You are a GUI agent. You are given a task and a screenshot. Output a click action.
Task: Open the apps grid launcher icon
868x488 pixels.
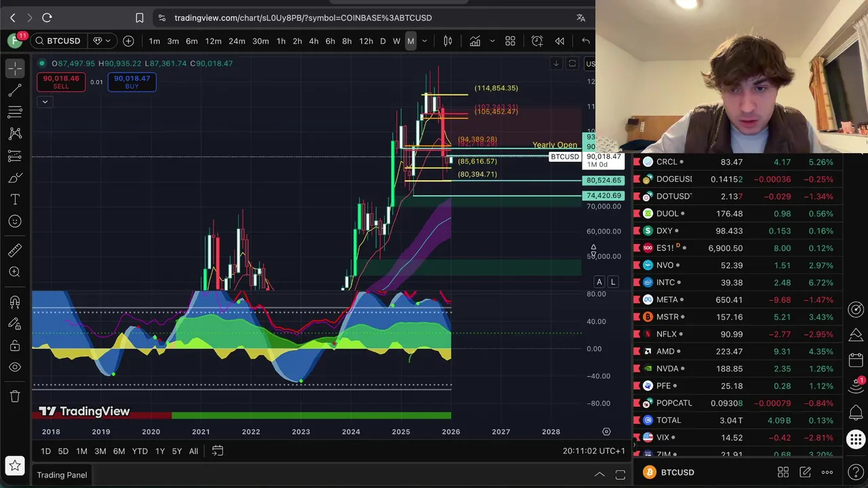pyautogui.click(x=856, y=439)
